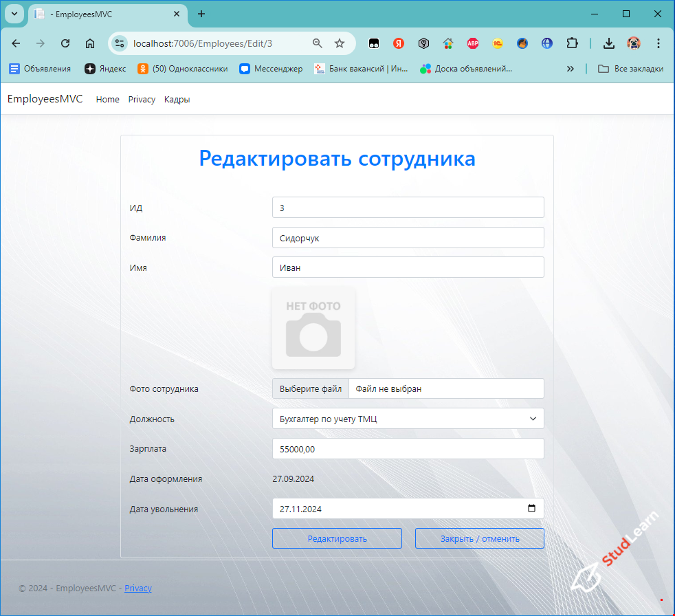Click the Yandex extension icon in toolbar
This screenshot has width=675, height=616.
[x=399, y=43]
